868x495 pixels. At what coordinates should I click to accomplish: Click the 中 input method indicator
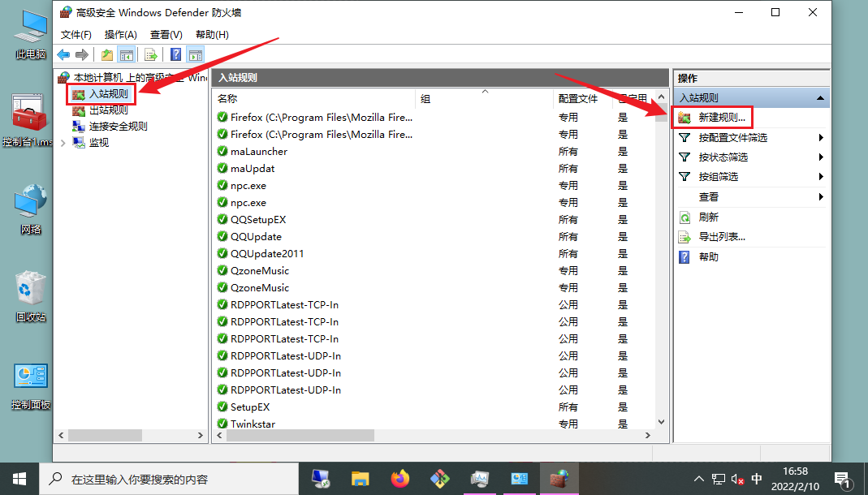point(756,479)
